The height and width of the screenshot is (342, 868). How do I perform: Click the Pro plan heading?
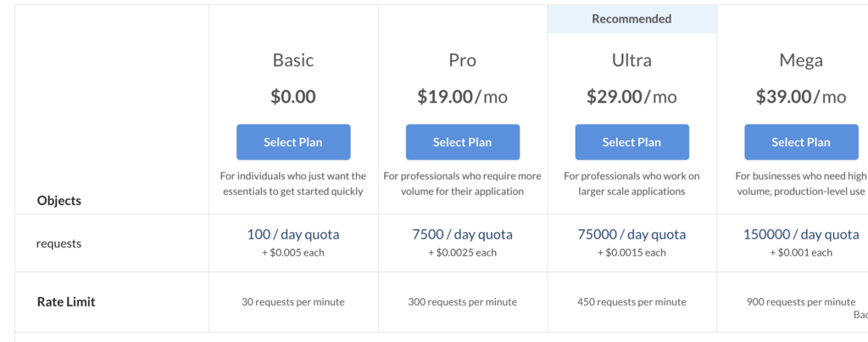click(463, 60)
